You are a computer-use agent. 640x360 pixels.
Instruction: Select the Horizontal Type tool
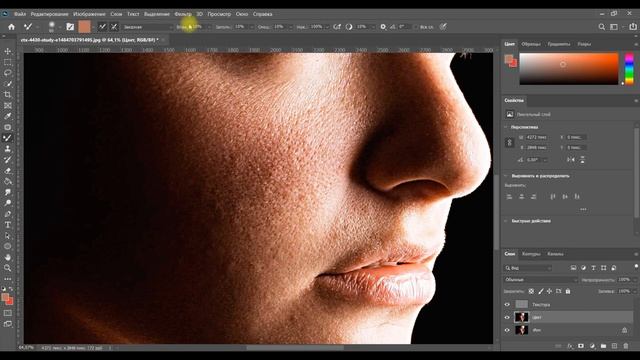click(x=8, y=225)
